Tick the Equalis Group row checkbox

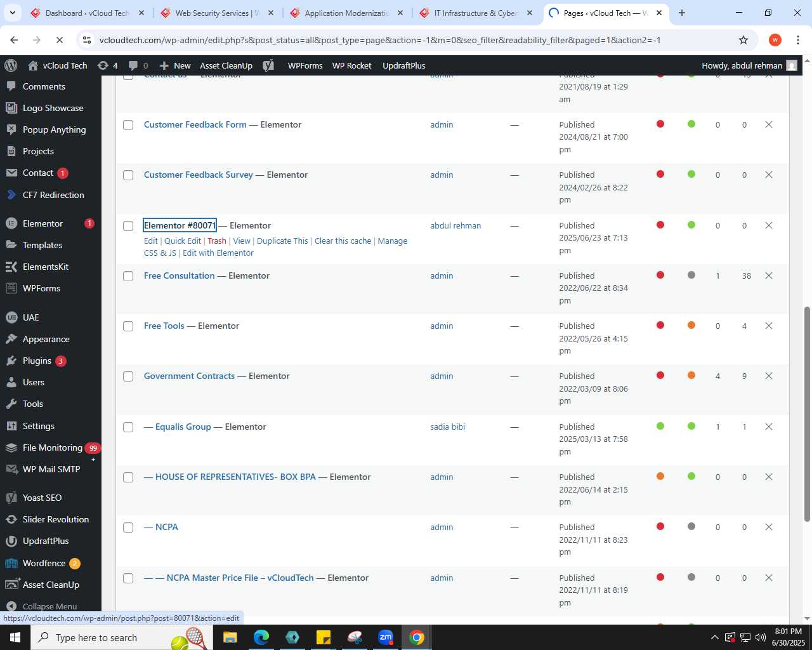point(128,427)
